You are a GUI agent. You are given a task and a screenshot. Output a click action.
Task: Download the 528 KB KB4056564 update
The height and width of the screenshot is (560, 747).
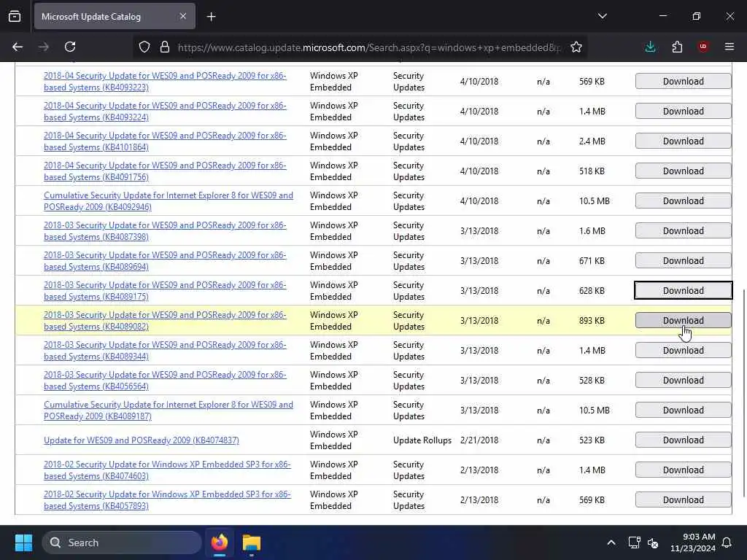(683, 381)
